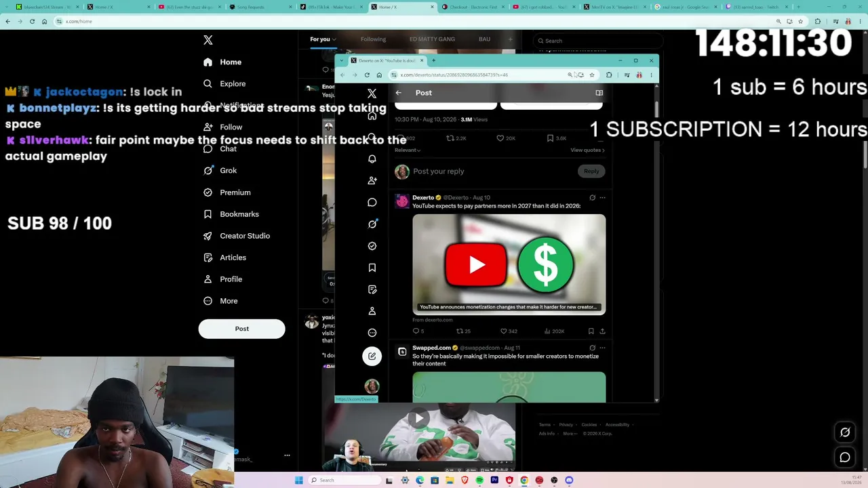Bookmark the main post with 3.6K bookmarks

tap(557, 138)
